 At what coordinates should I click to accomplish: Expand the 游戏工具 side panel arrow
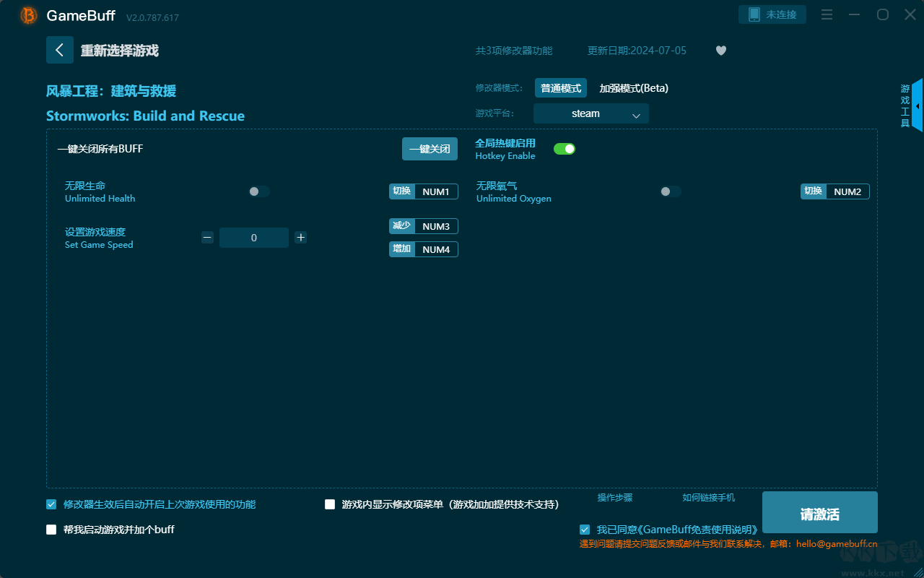[918, 105]
